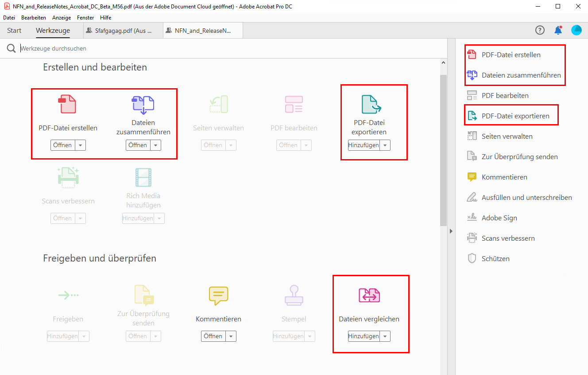Select the Dateien vergleichen tool icon
The height and width of the screenshot is (375, 588).
point(369,295)
